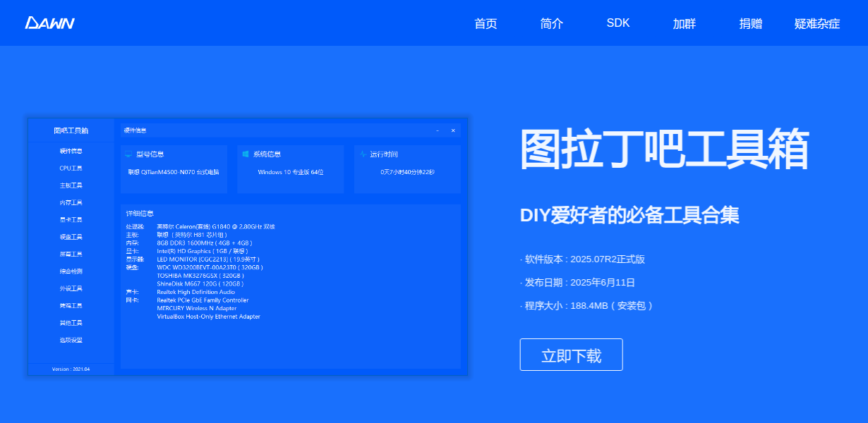Click the monitor icon beside 型号信息
The image size is (868, 423).
[x=128, y=154]
